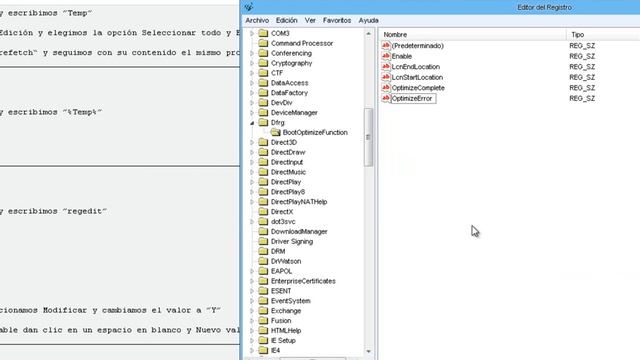Select the Driver Signing key
This screenshot has height=360, width=640.
pyautogui.click(x=292, y=241)
